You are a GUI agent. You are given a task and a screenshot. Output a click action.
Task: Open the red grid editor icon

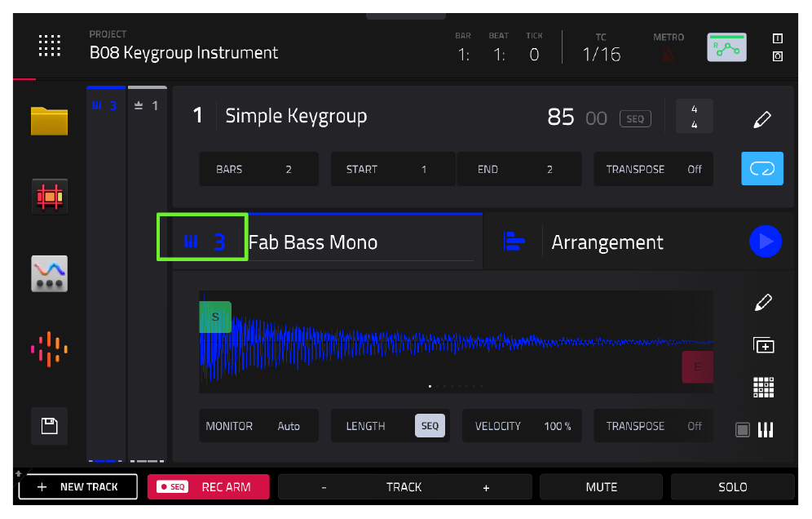[49, 197]
